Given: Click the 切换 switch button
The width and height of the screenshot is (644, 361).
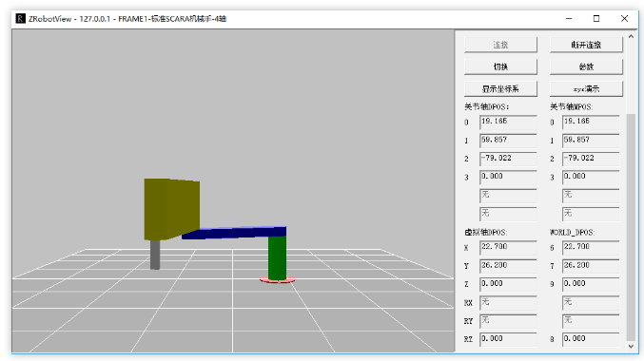Looking at the screenshot, I should click(x=500, y=66).
